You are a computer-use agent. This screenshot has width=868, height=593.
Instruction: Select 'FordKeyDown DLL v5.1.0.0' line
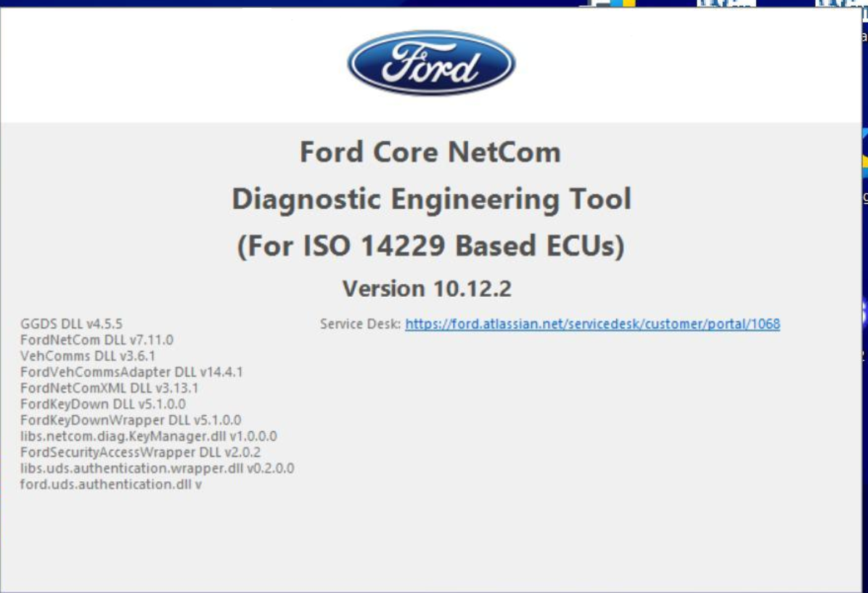click(103, 404)
